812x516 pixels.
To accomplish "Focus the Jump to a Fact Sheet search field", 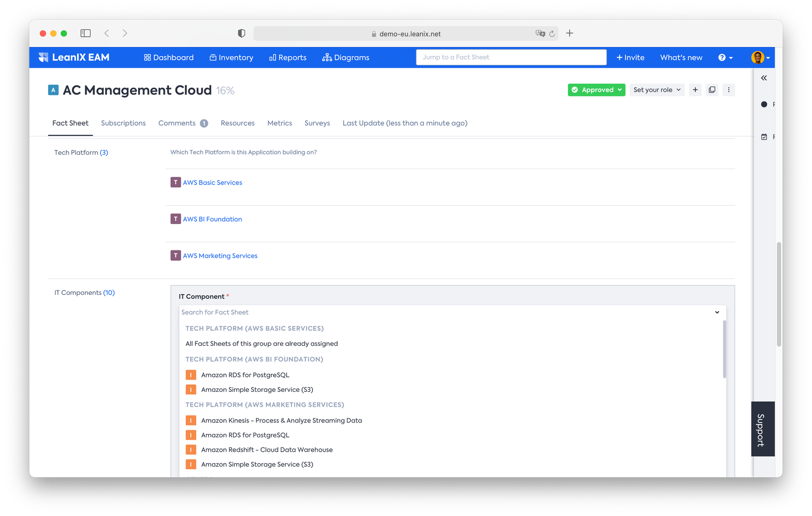I will [x=511, y=57].
